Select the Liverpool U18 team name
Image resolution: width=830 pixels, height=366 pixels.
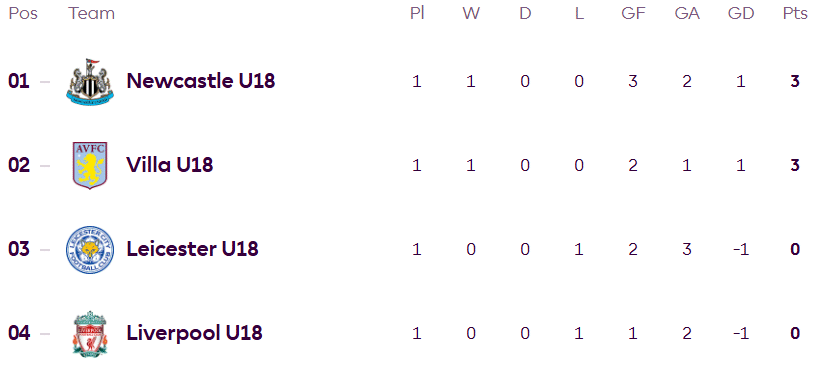pos(194,333)
